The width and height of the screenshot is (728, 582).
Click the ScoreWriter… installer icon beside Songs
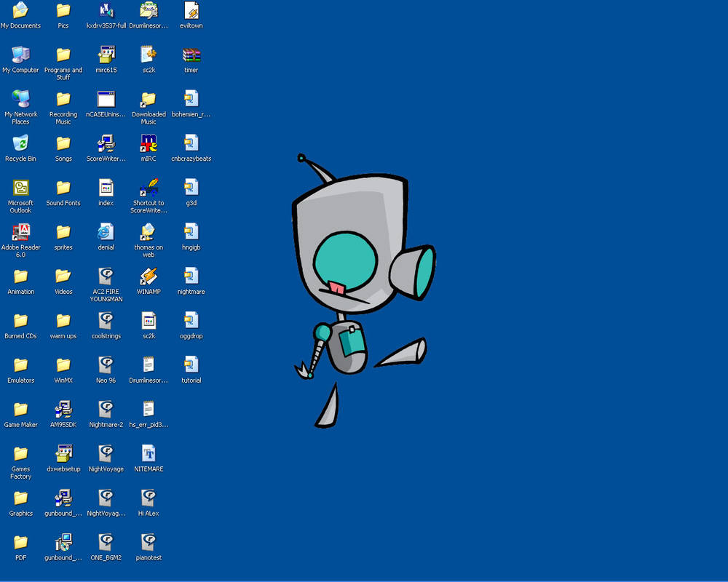pyautogui.click(x=106, y=148)
